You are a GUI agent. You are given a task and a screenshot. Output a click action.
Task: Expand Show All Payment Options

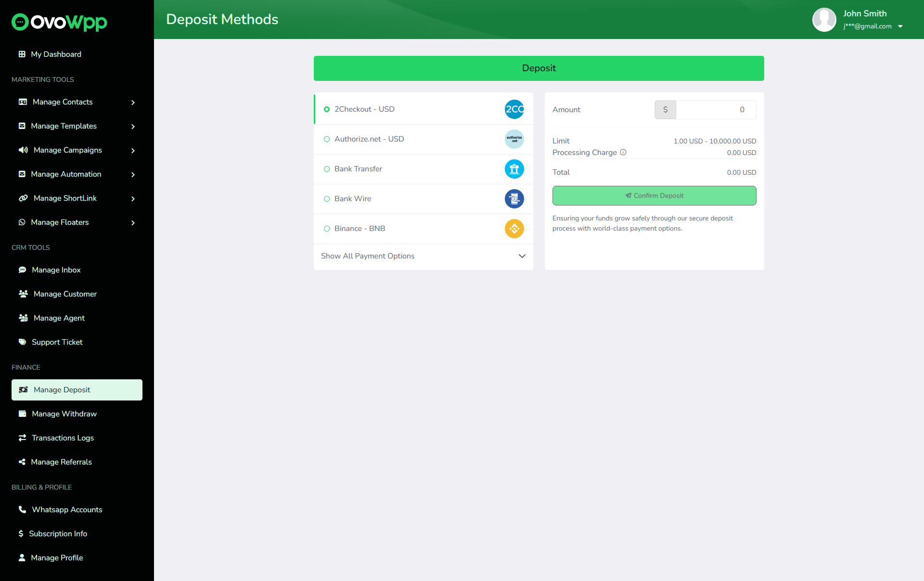[x=423, y=256]
